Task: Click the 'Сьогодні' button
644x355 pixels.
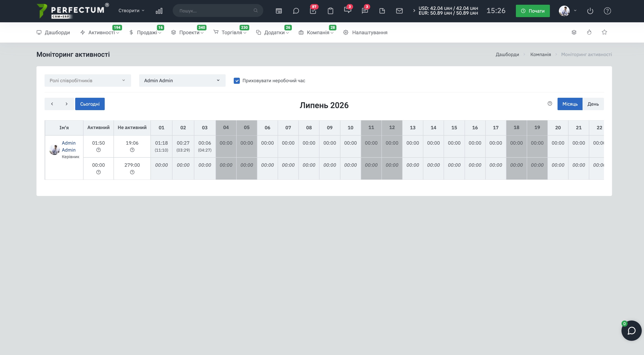Action: 90,104
